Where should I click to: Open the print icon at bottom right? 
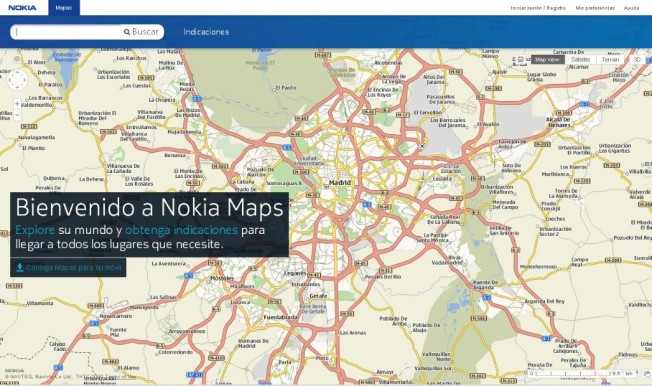click(647, 374)
